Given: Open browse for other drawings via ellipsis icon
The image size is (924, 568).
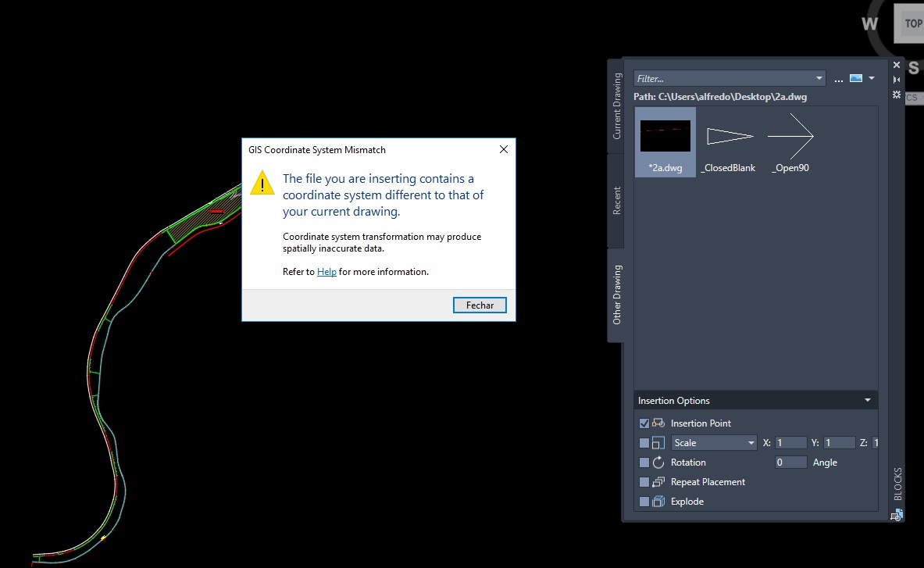Looking at the screenshot, I should coord(838,78).
